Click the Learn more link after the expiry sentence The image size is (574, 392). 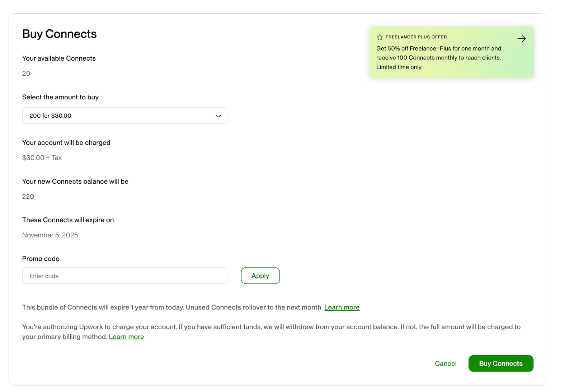pos(342,307)
